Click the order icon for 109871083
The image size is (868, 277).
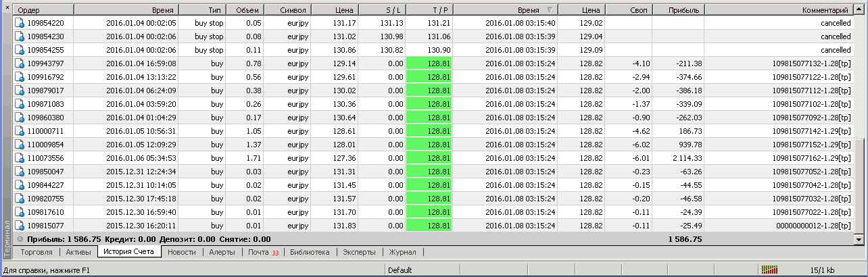click(x=20, y=104)
